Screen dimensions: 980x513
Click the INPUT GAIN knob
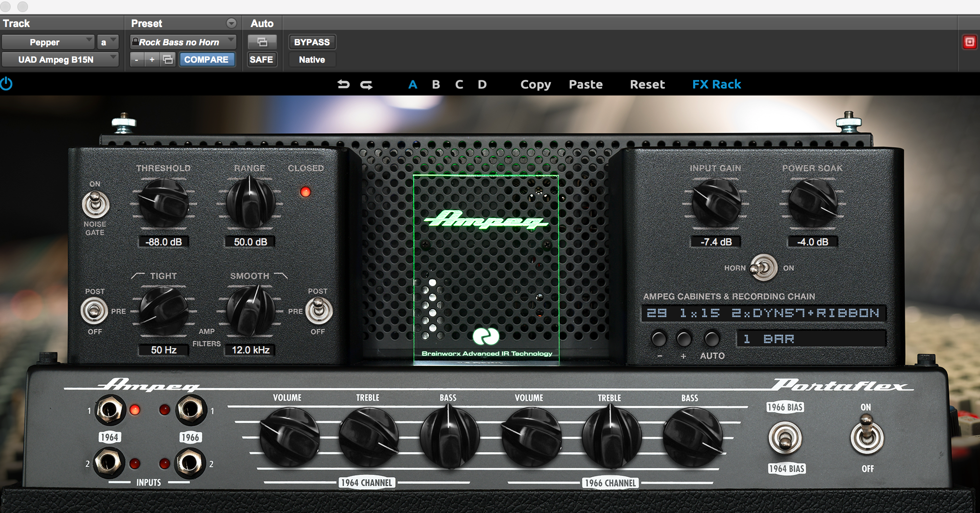click(x=716, y=203)
